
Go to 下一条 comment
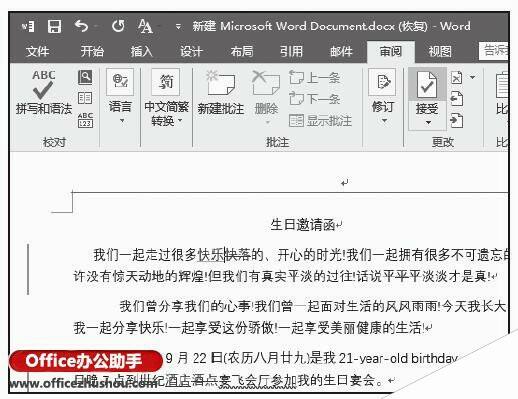coord(314,99)
